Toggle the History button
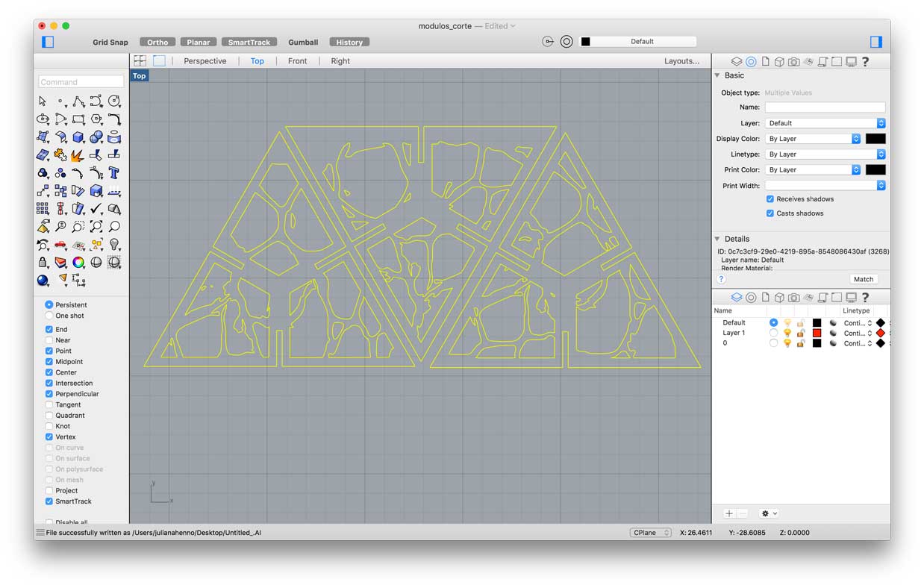Image resolution: width=924 pixels, height=588 pixels. click(349, 43)
